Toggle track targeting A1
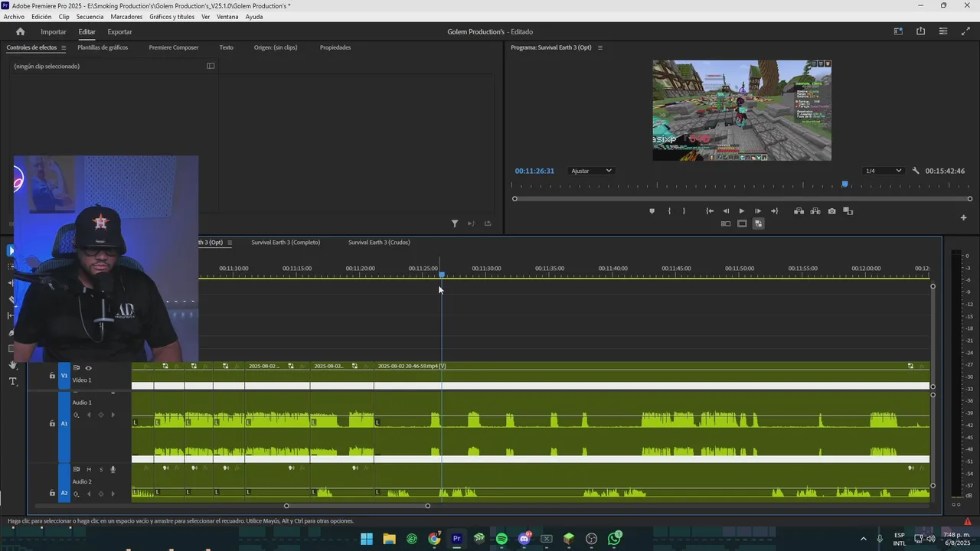The height and width of the screenshot is (551, 980). click(64, 423)
